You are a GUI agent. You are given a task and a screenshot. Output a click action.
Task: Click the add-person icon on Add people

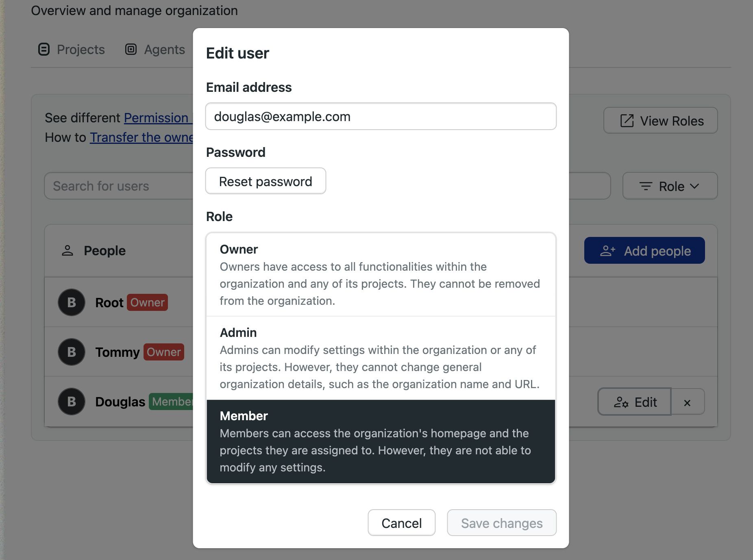click(x=607, y=251)
